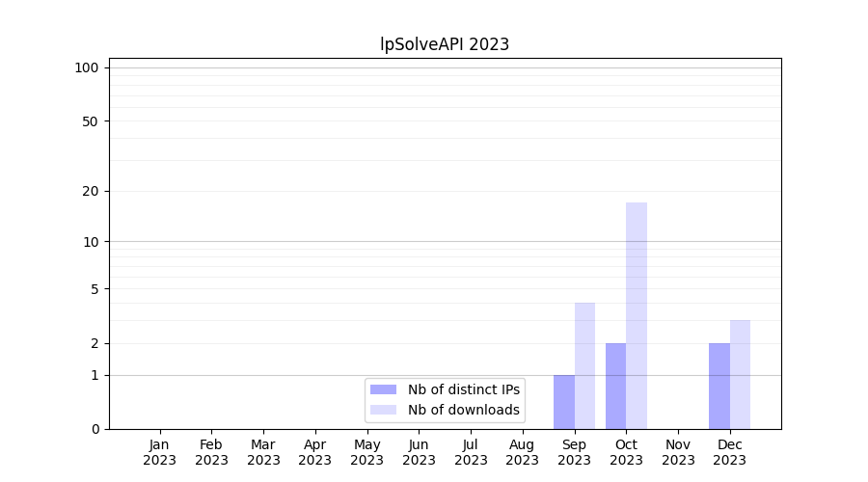Viewport: 868px width, 482px height.
Task: Select the December downloads bar
Action: pyautogui.click(x=740, y=374)
